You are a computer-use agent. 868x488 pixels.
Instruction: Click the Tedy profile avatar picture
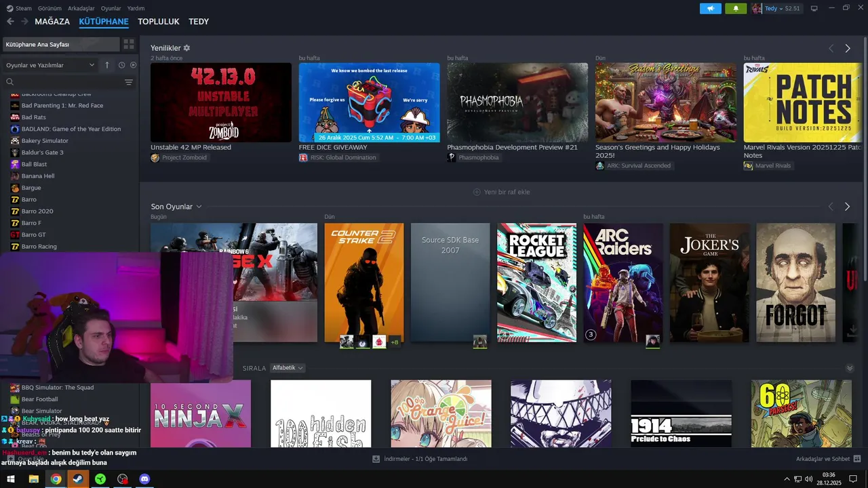(x=757, y=8)
